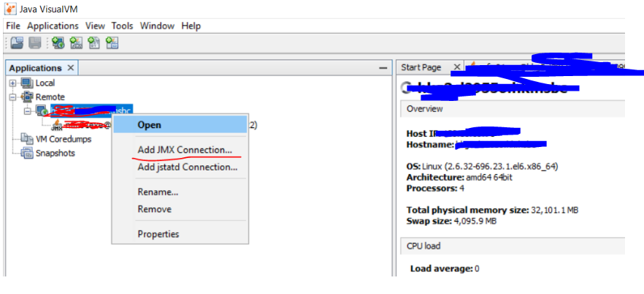Choose Add jstatd Connection... in context menu
The height and width of the screenshot is (294, 644).
[180, 167]
